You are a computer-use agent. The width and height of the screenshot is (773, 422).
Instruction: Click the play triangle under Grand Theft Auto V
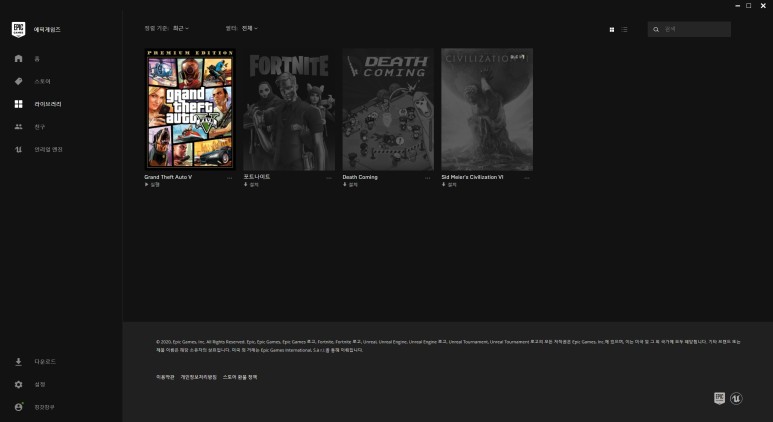146,184
